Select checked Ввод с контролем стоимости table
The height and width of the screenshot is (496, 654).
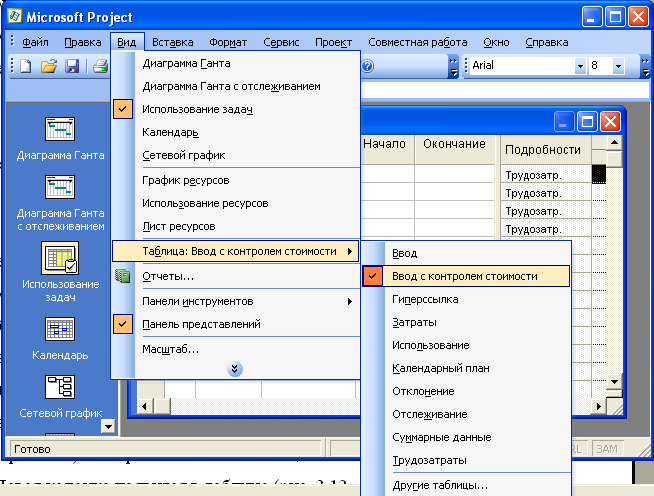(466, 276)
